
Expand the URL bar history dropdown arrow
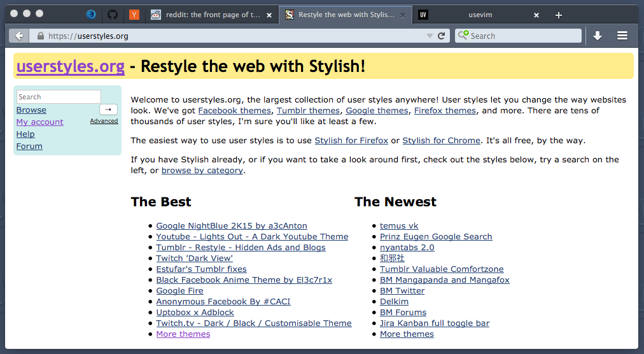430,36
